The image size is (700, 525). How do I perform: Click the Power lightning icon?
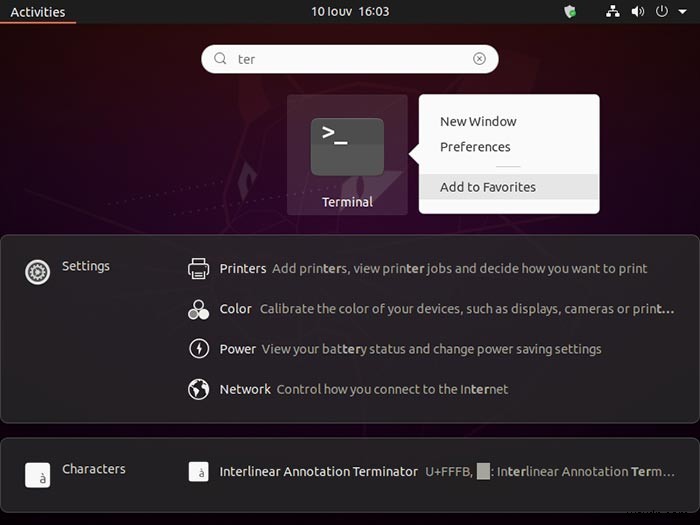tap(199, 349)
